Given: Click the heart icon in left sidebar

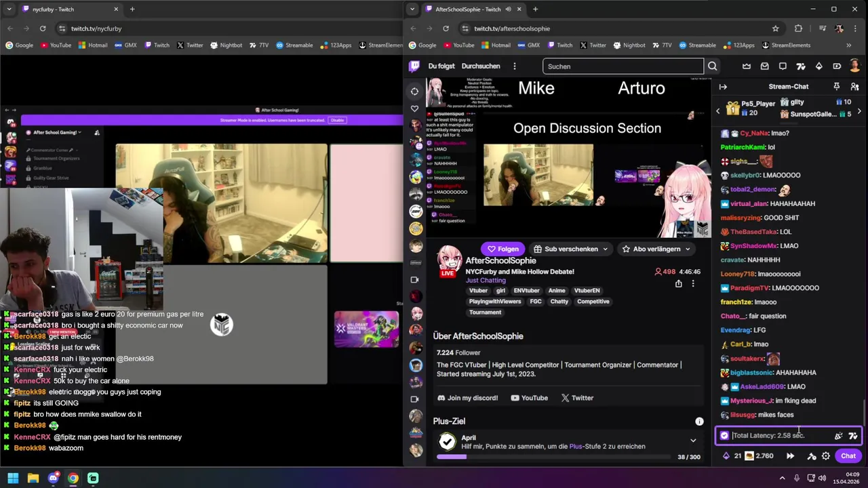Looking at the screenshot, I should click(x=414, y=108).
